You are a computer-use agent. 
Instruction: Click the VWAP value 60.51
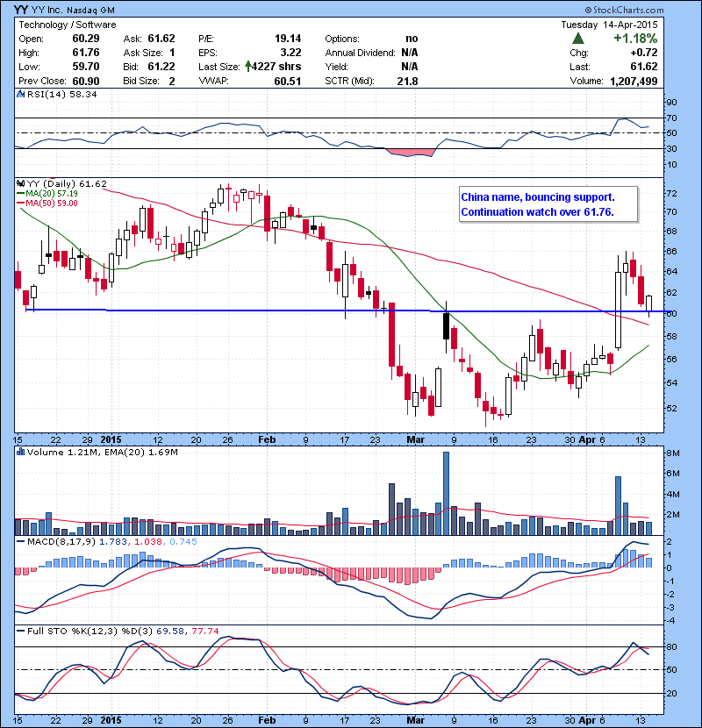coord(288,81)
